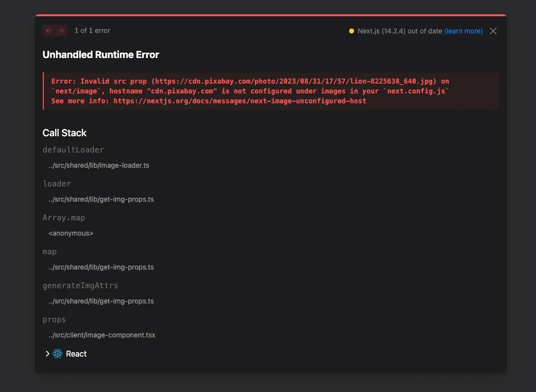Click the defaultLoader function name

pos(73,150)
